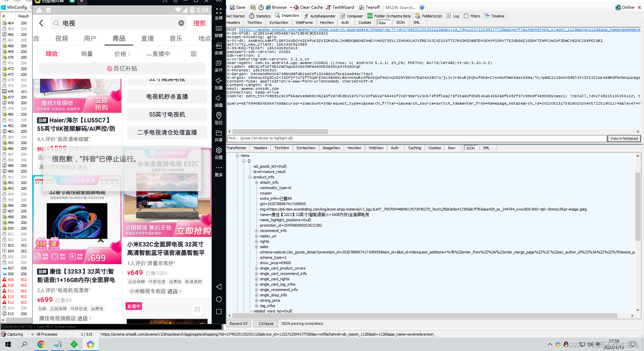644x351 pixels.
Task: Select request WebForms tab
Action: pos(304,22)
